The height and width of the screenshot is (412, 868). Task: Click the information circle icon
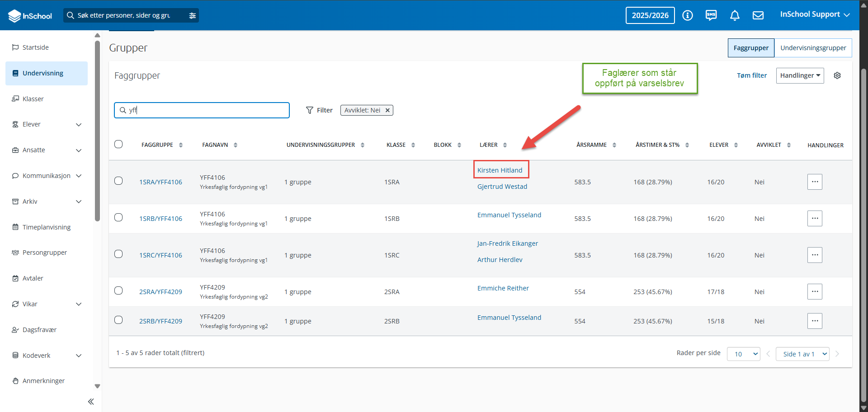688,15
